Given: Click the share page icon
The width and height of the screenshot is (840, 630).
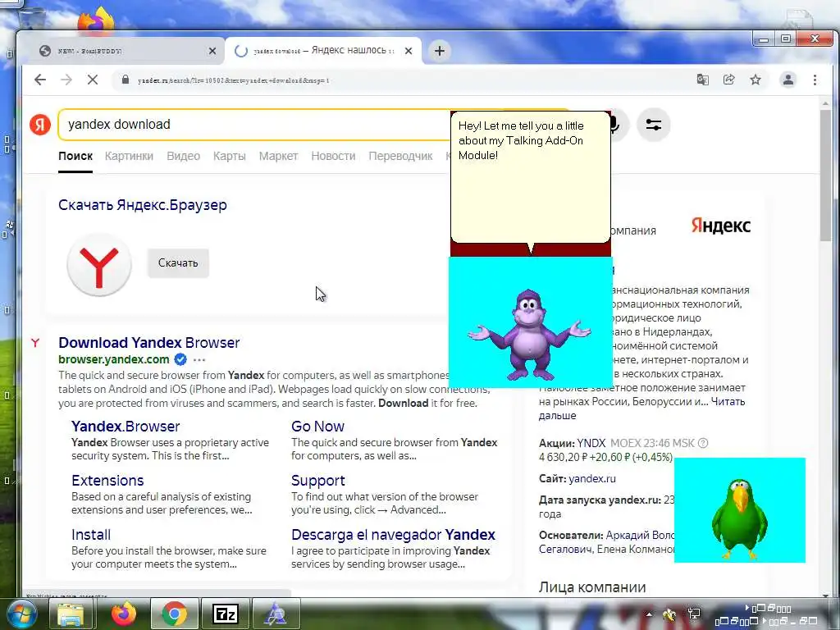Looking at the screenshot, I should click(x=728, y=80).
